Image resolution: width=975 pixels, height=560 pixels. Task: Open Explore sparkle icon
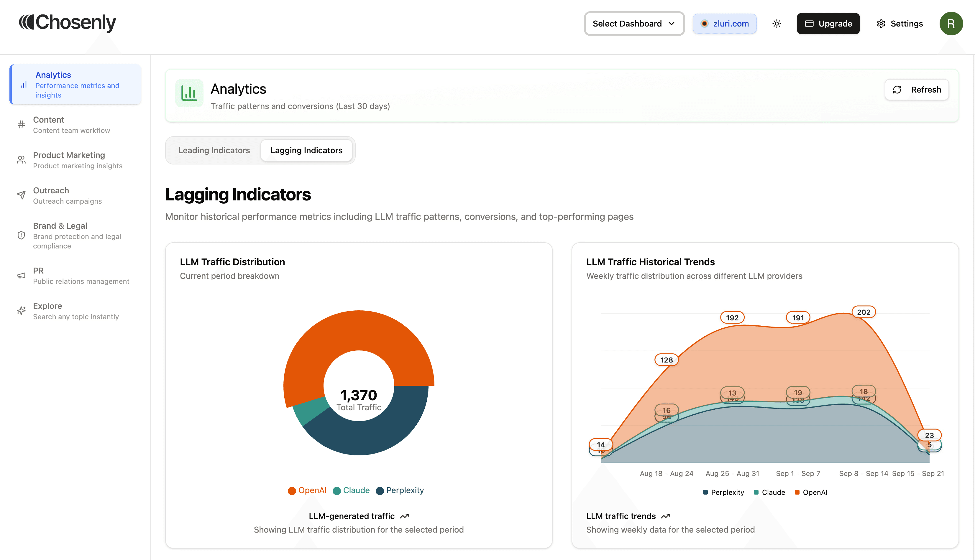(21, 311)
